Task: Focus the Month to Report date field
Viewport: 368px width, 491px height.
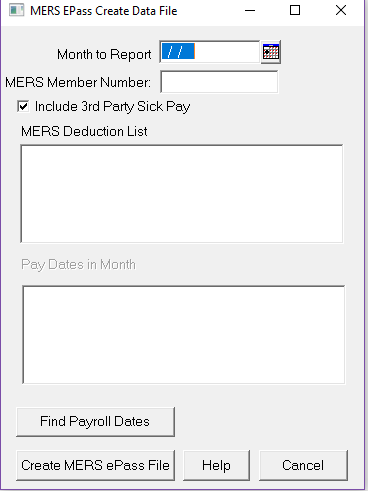Action: (210, 52)
